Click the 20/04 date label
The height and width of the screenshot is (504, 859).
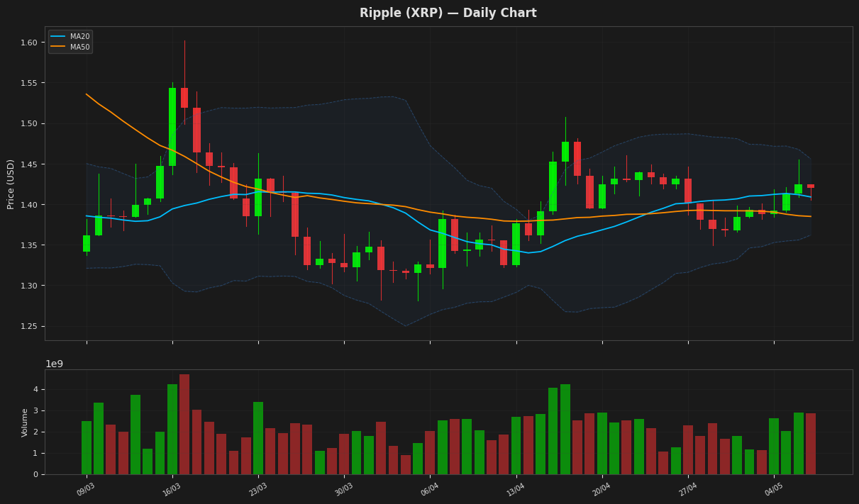(x=602, y=489)
